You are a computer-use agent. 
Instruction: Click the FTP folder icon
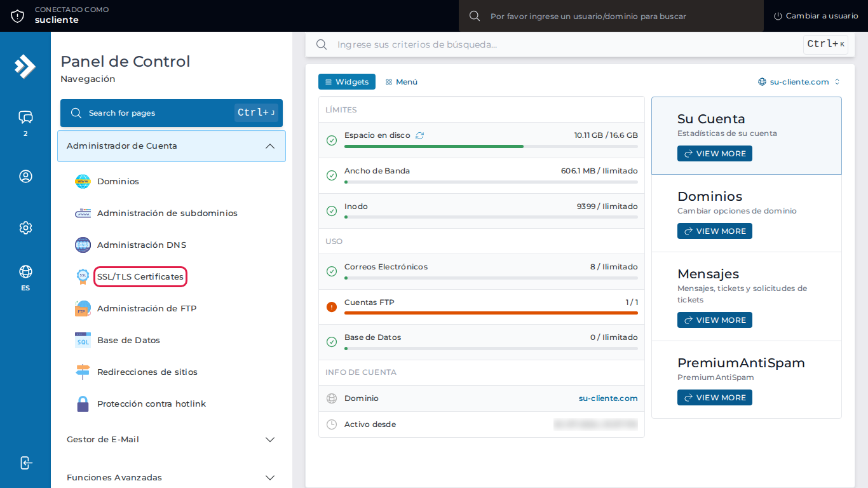coord(83,309)
